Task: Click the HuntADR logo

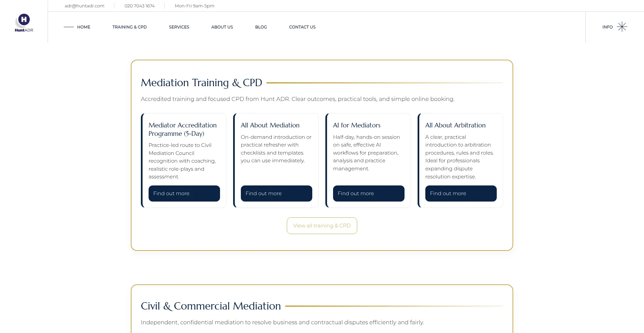Action: coord(24,23)
